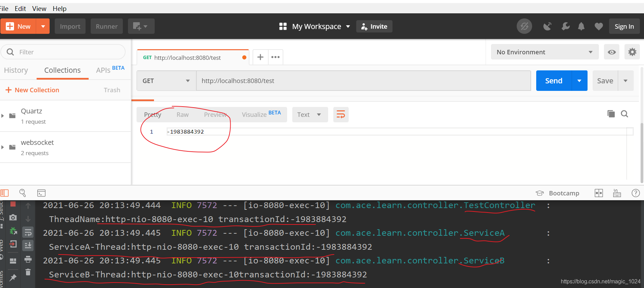Open the help question mark icon
Image resolution: width=644 pixels, height=288 pixels.
(635, 193)
